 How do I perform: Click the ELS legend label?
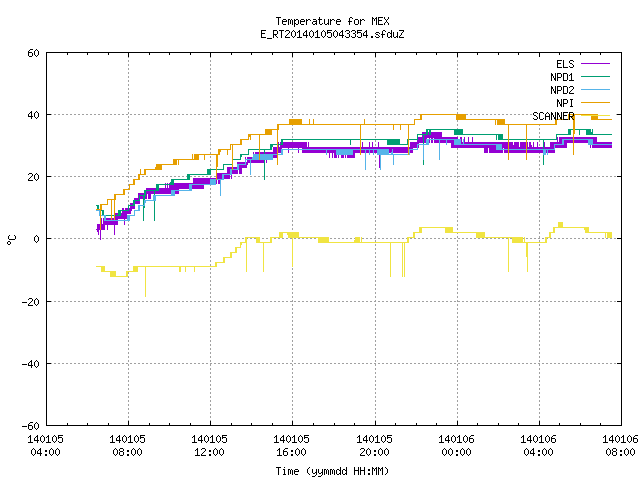click(x=565, y=64)
